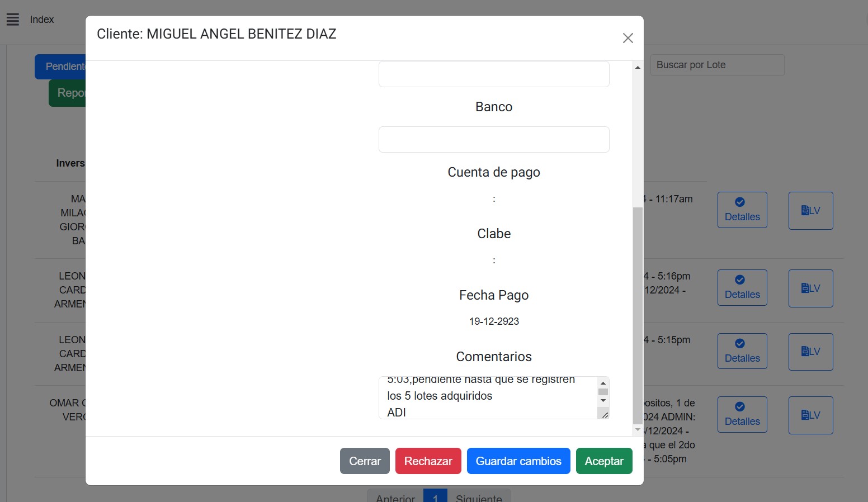This screenshot has width=868, height=502.
Task: Click LV document icon in fourth row
Action: click(x=810, y=415)
